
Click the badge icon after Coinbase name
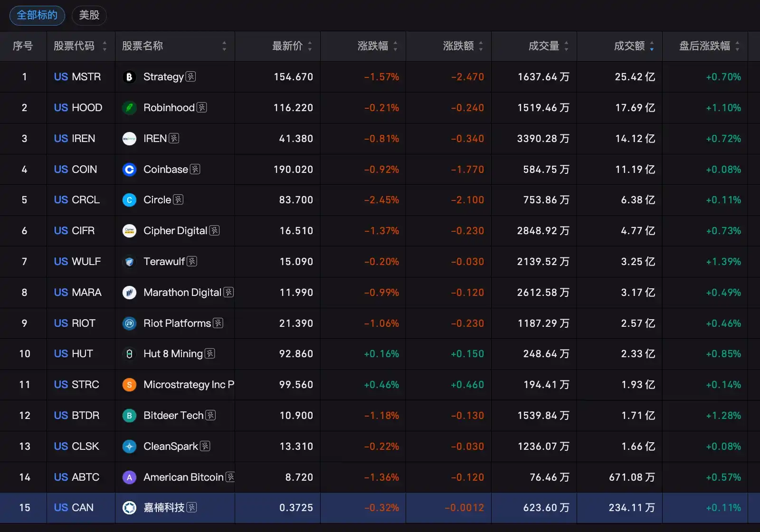(x=195, y=169)
